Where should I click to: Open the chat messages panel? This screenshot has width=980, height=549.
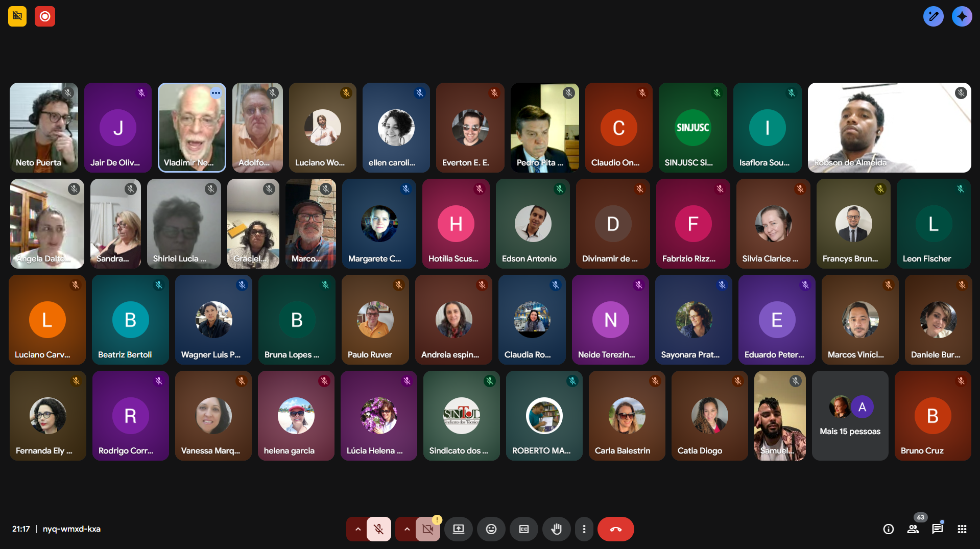(937, 529)
